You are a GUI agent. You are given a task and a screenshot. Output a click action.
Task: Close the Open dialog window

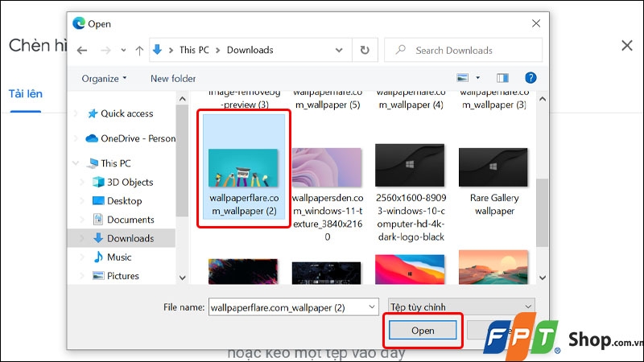pos(536,23)
